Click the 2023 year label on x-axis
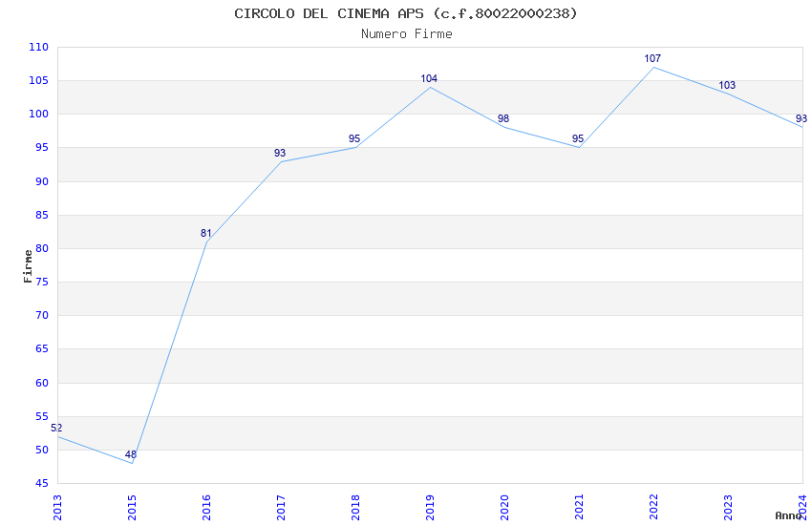 tap(729, 508)
